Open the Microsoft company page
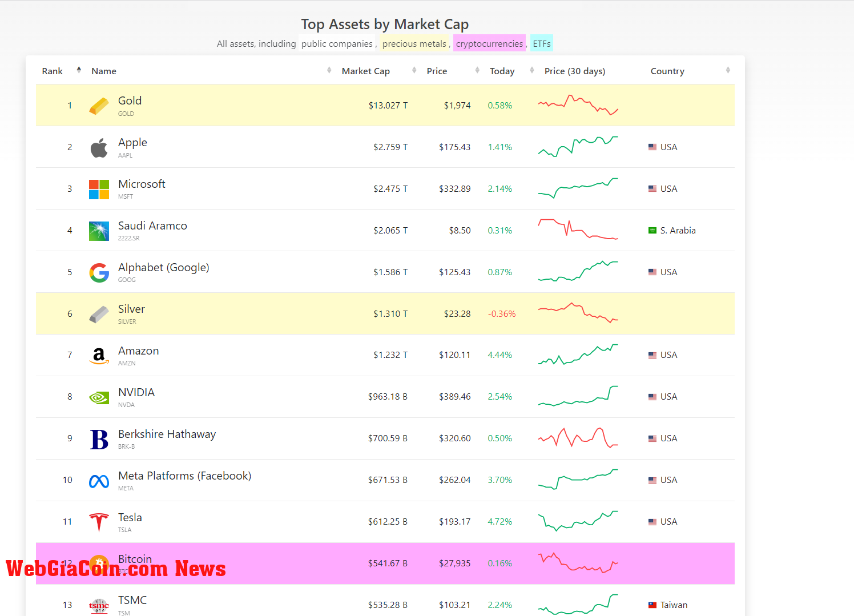 (x=142, y=184)
